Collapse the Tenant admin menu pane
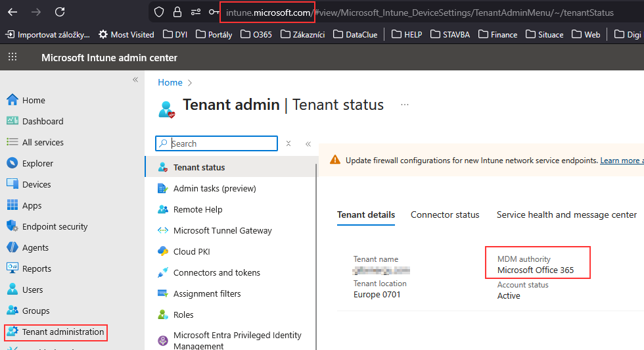The height and width of the screenshot is (350, 644). tap(308, 143)
